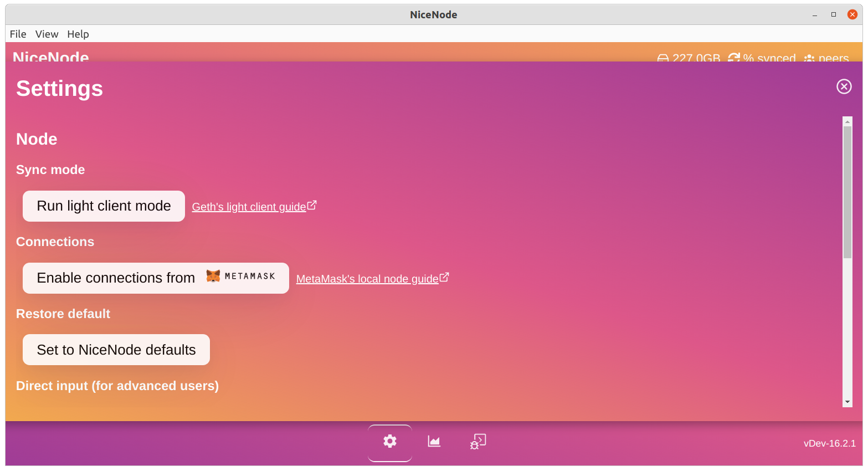The image size is (868, 471).
Task: Click the Node section heading
Action: point(37,139)
